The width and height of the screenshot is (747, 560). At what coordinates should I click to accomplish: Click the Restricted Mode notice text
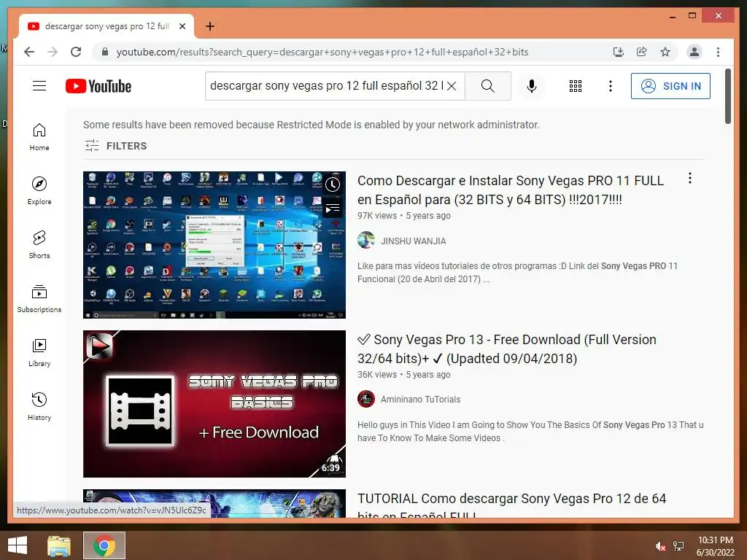click(311, 125)
